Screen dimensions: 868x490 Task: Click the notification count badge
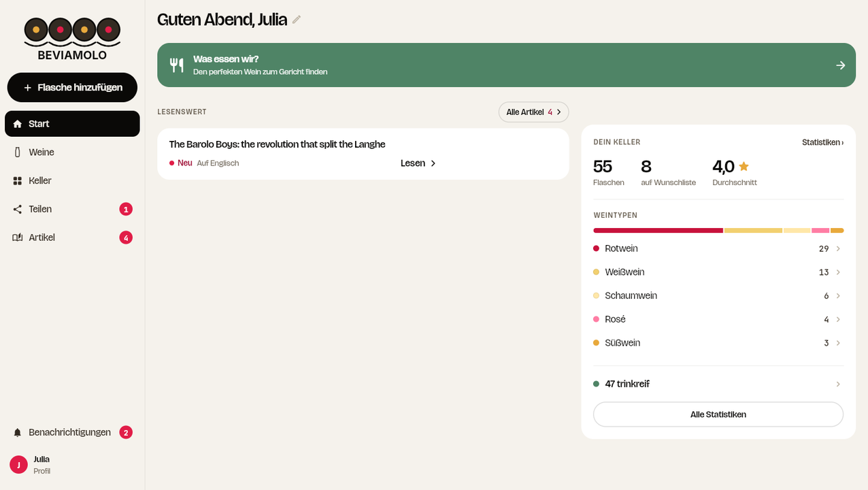(x=126, y=432)
